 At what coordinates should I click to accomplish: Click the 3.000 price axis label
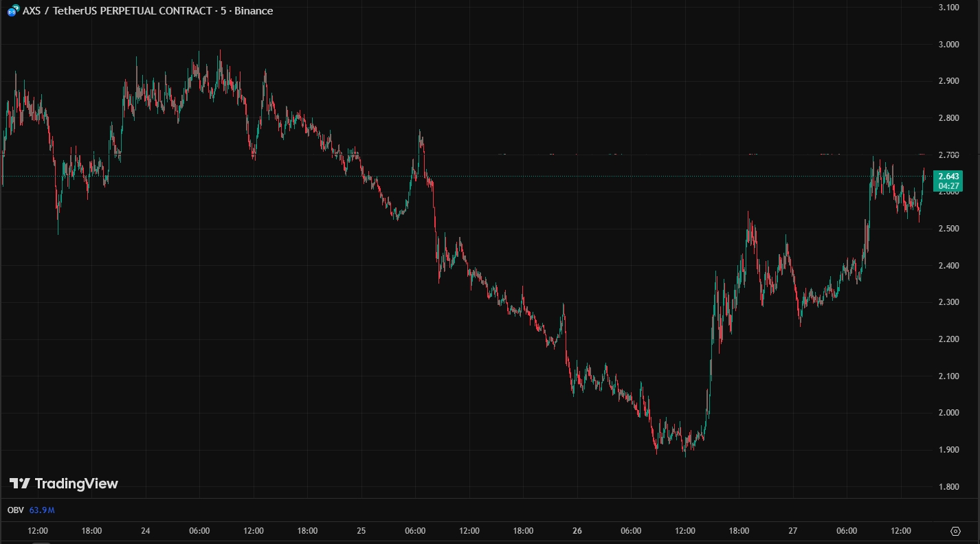(948, 45)
